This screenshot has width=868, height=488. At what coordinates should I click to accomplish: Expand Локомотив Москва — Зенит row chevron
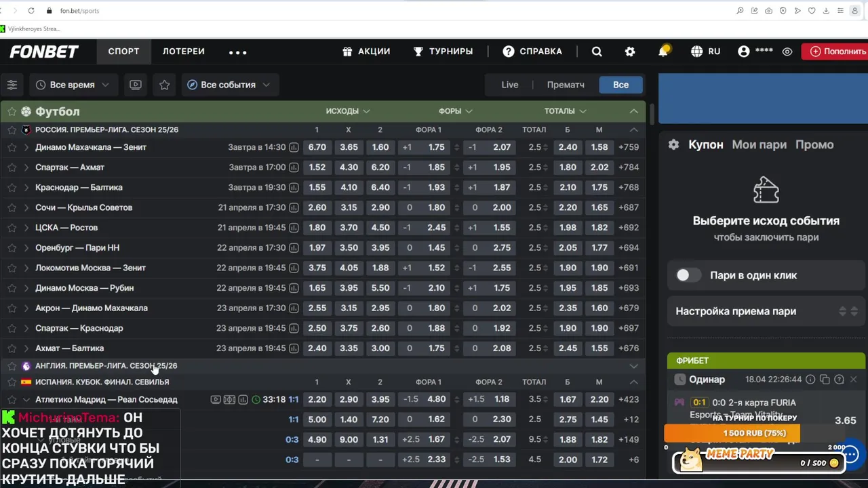(26, 268)
